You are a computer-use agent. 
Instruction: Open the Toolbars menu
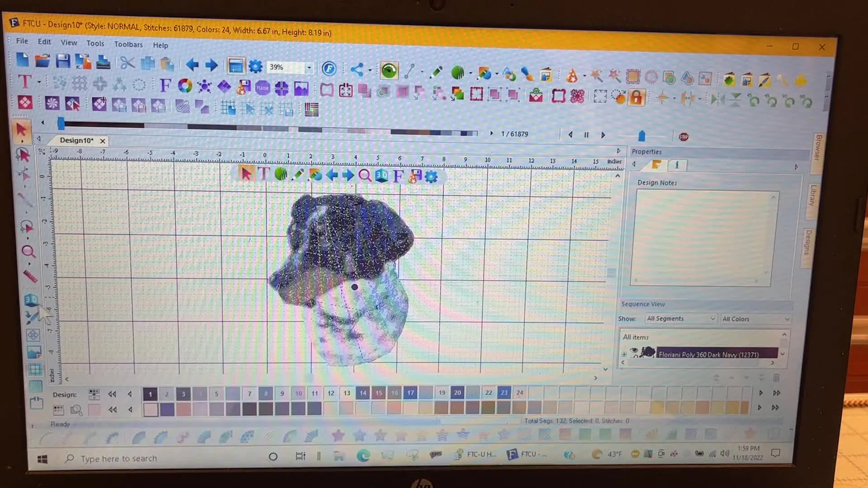coord(129,44)
